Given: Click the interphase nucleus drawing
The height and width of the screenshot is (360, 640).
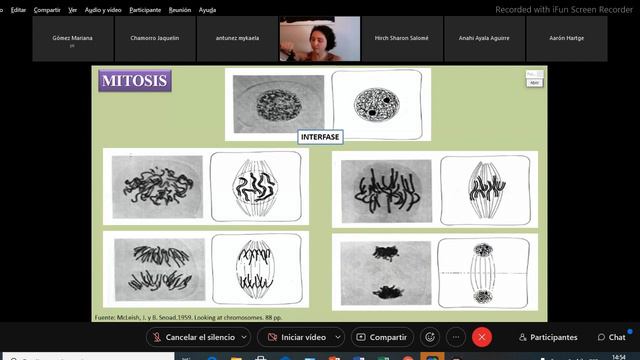Looking at the screenshot, I should tap(376, 104).
